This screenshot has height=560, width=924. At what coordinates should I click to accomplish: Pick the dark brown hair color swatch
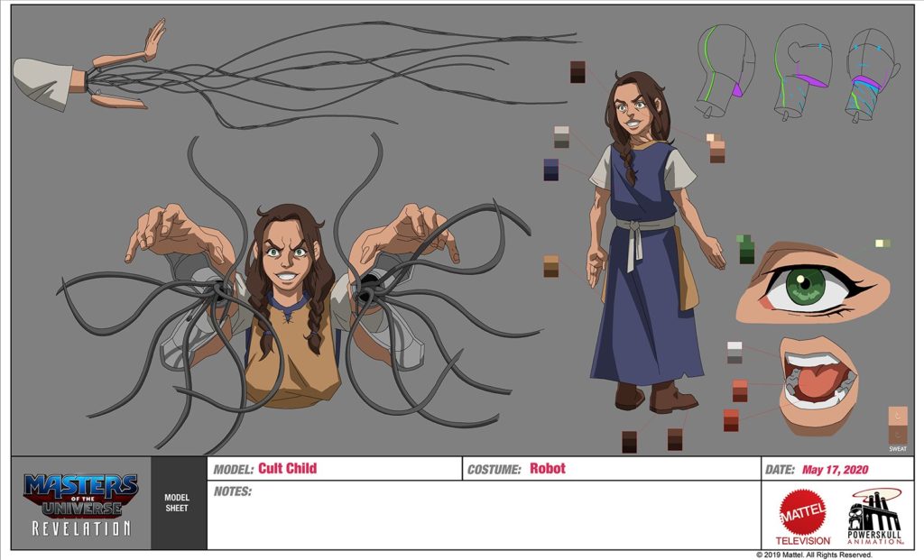point(577,72)
